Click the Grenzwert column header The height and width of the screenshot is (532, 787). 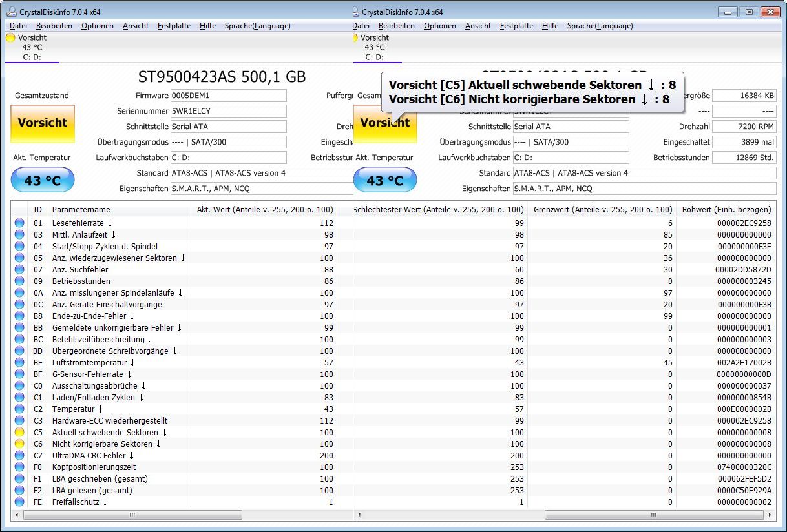[602, 210]
